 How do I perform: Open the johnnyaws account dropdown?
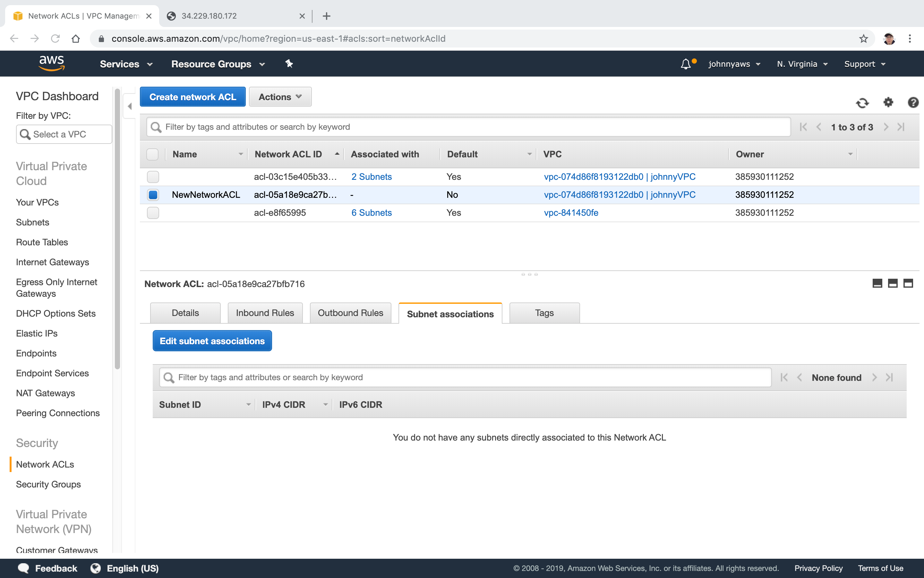(x=734, y=64)
